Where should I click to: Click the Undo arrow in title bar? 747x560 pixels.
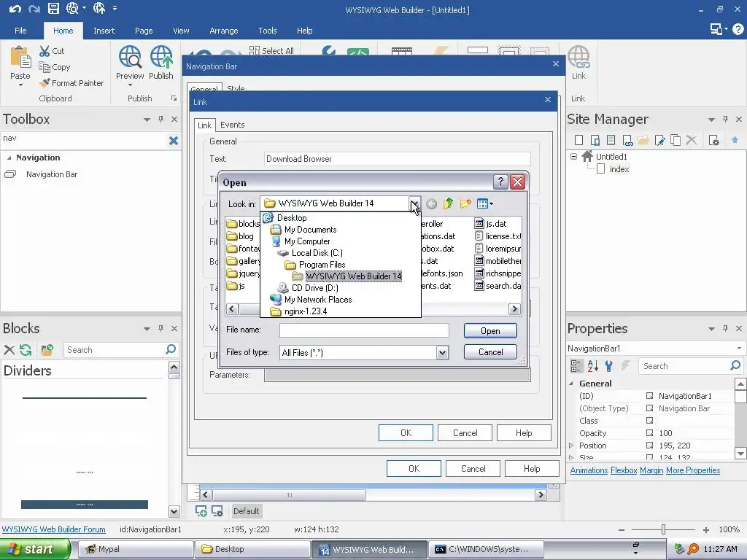15,8
